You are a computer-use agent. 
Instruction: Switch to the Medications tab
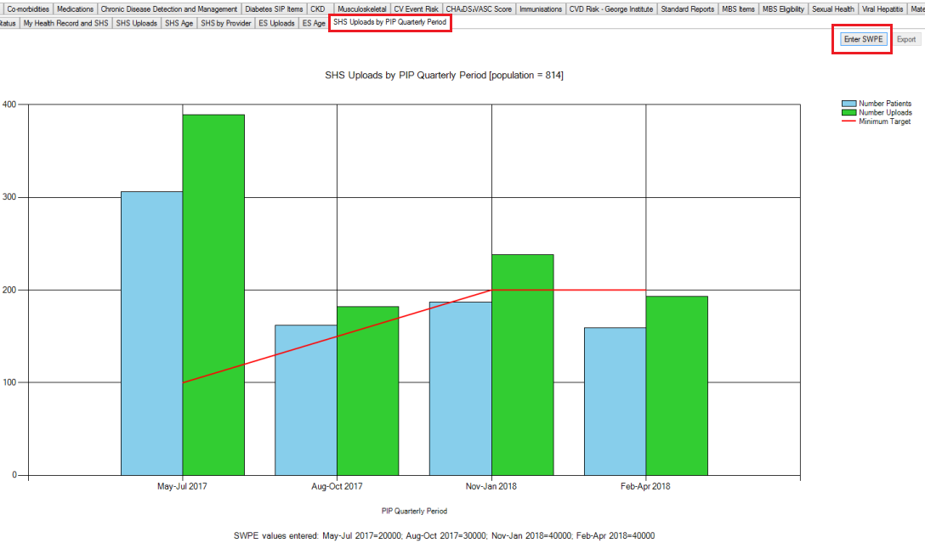tap(75, 8)
